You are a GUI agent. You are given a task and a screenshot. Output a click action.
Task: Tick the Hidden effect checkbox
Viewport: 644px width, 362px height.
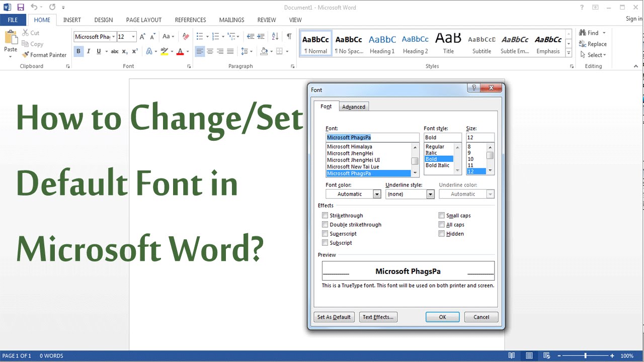(442, 234)
